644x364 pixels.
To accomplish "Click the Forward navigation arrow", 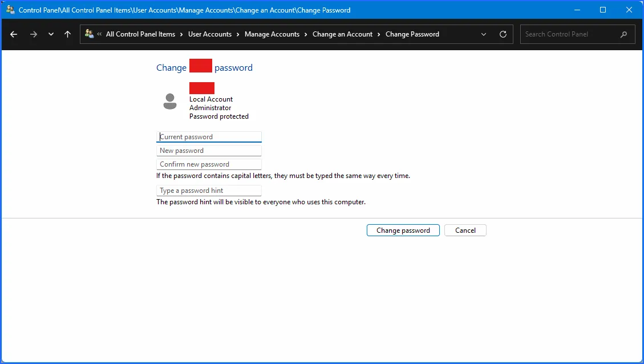I will (x=33, y=34).
